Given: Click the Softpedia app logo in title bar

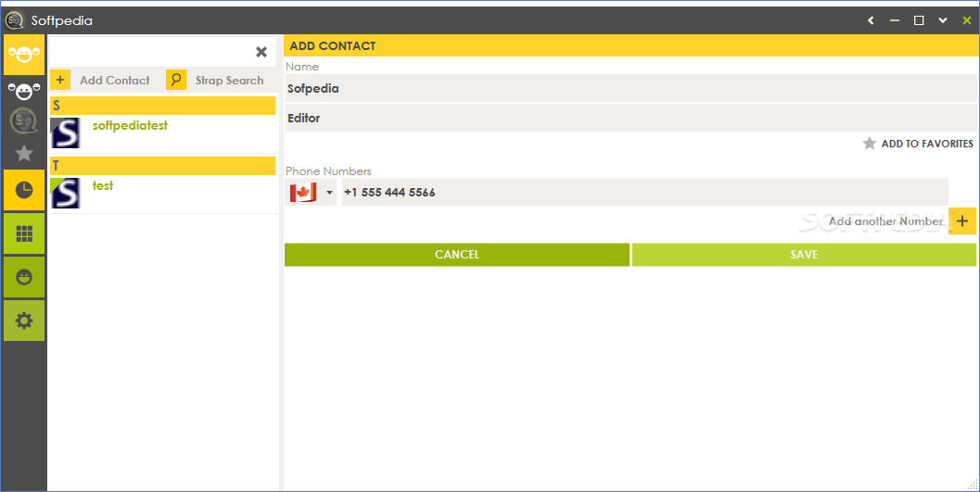Looking at the screenshot, I should click(14, 20).
